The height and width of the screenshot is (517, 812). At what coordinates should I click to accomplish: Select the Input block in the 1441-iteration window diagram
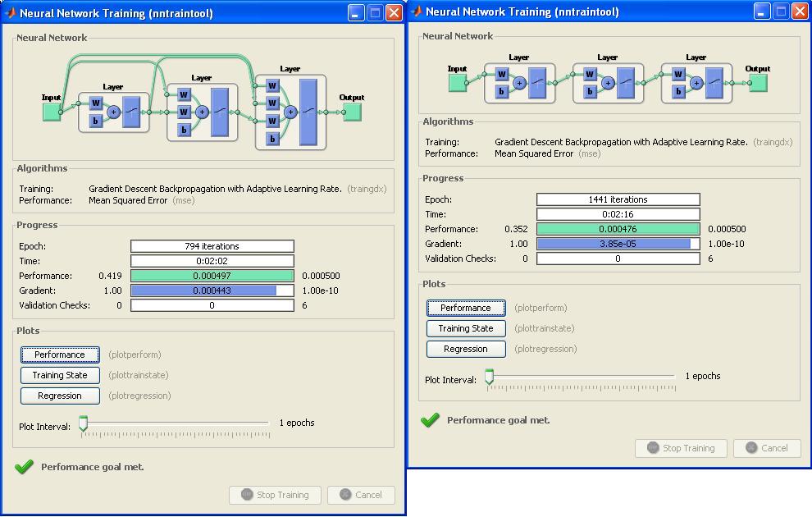[x=458, y=83]
